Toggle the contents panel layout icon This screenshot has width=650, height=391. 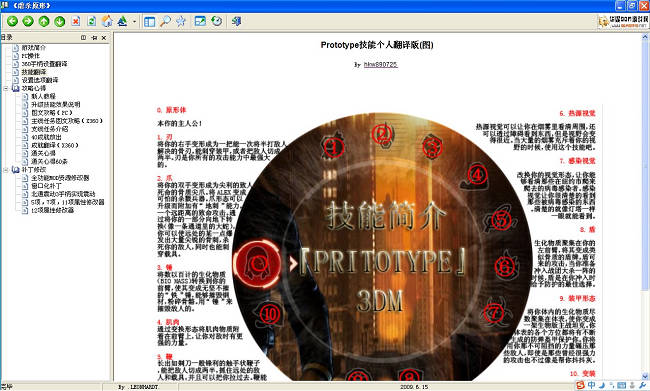point(149,21)
